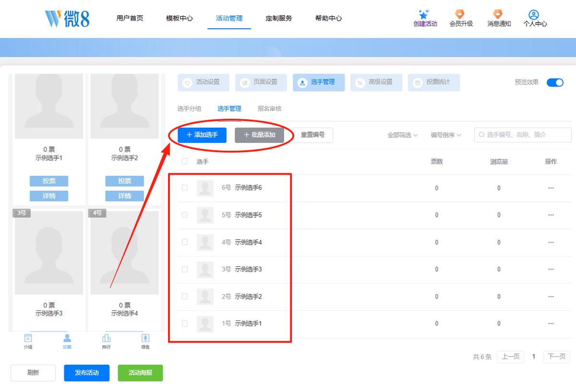Switch to the 报名审核 tab
576x392 pixels.
pos(270,109)
